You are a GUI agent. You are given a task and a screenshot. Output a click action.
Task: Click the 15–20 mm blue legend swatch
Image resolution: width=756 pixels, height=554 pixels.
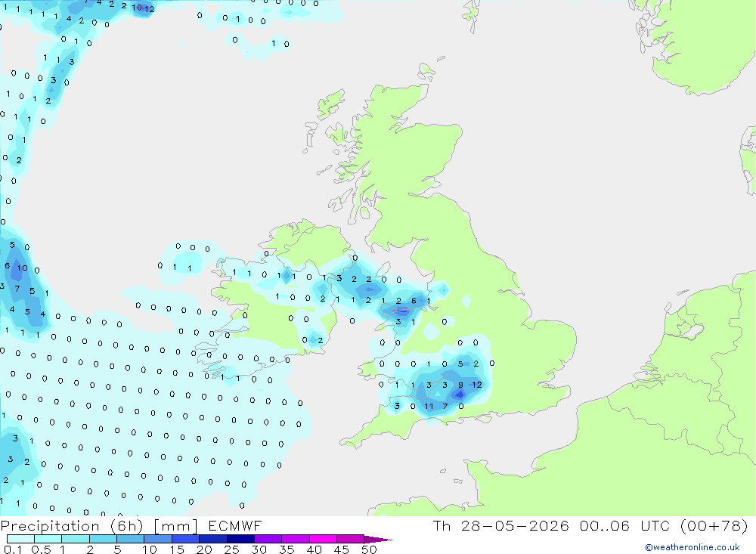[186, 539]
